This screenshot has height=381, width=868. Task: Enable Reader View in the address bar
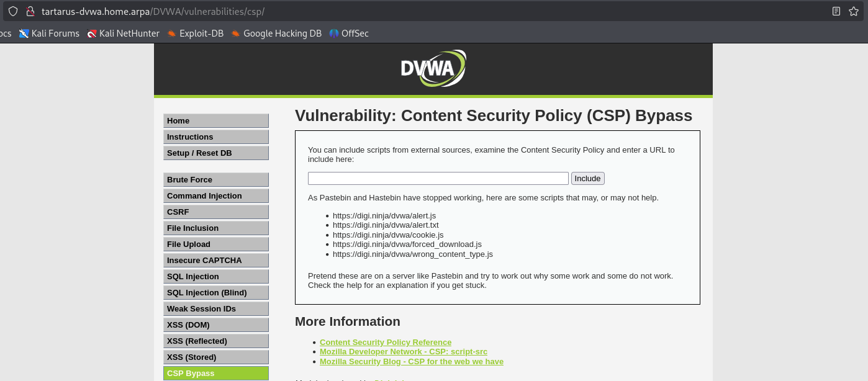pos(835,11)
